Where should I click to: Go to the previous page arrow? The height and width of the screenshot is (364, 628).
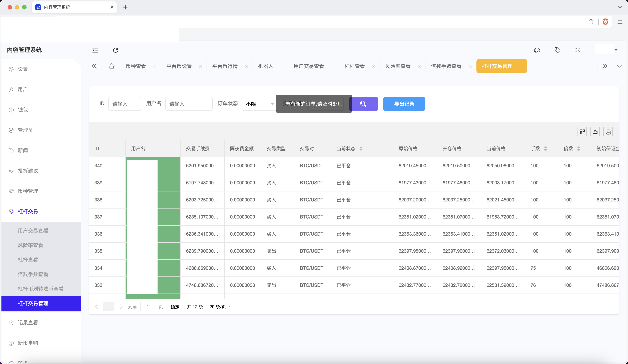96,307
